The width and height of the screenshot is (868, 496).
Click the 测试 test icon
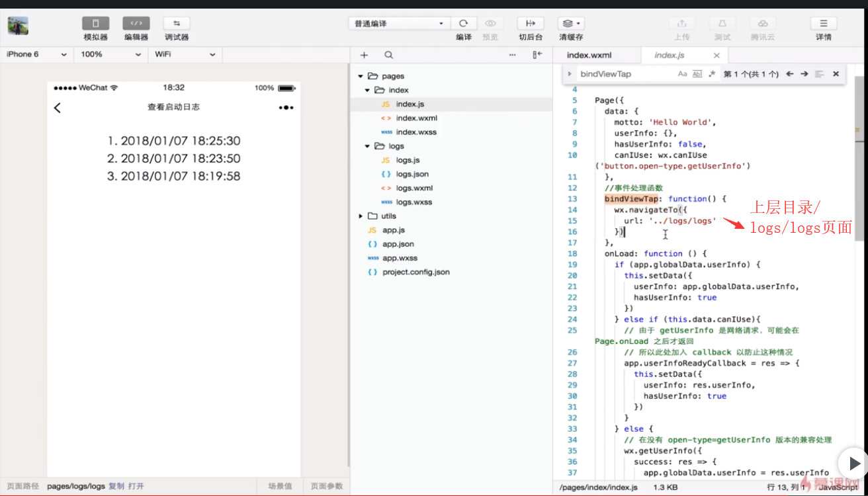(x=722, y=23)
